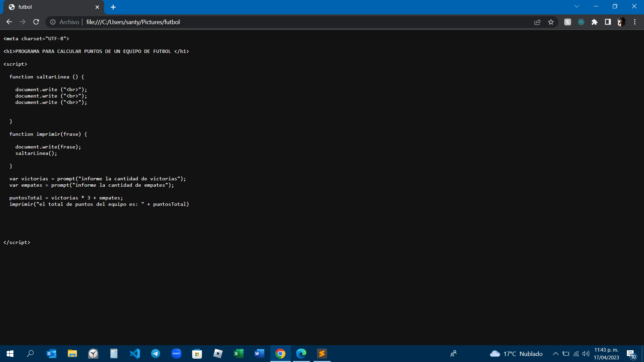Open the clock app on taskbar
Image resolution: width=644 pixels, height=362 pixels.
[x=93, y=354]
